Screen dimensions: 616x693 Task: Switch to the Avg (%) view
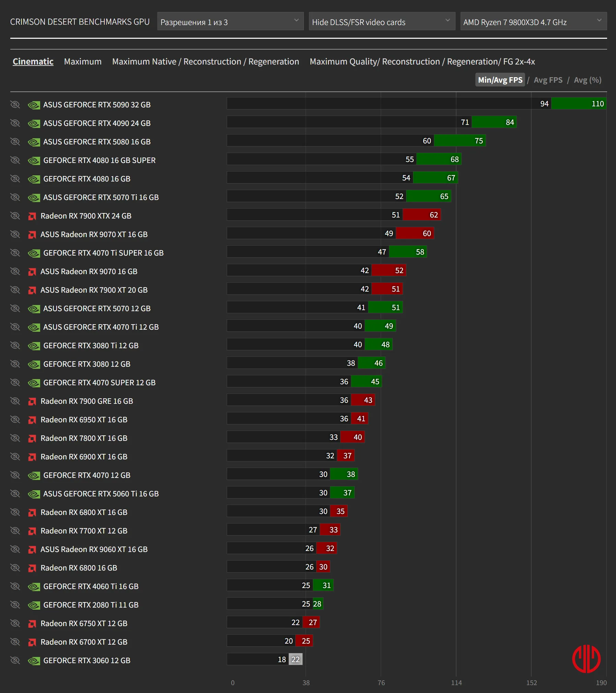click(x=588, y=80)
